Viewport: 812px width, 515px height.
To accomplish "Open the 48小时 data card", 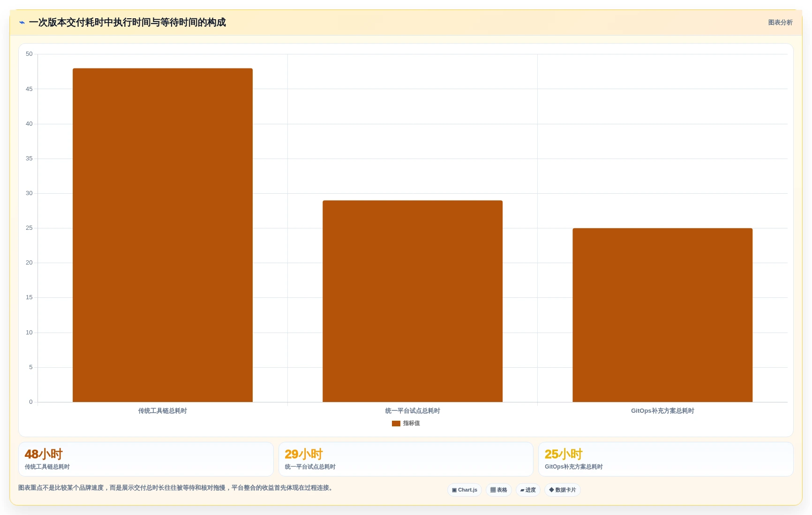I will (x=146, y=459).
